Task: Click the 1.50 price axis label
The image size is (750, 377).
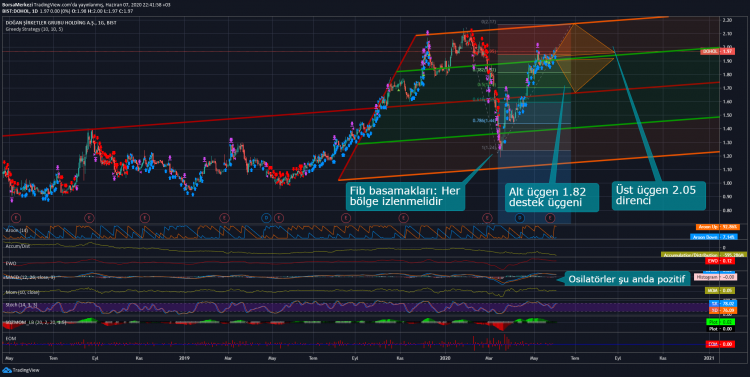Action: [x=728, y=115]
